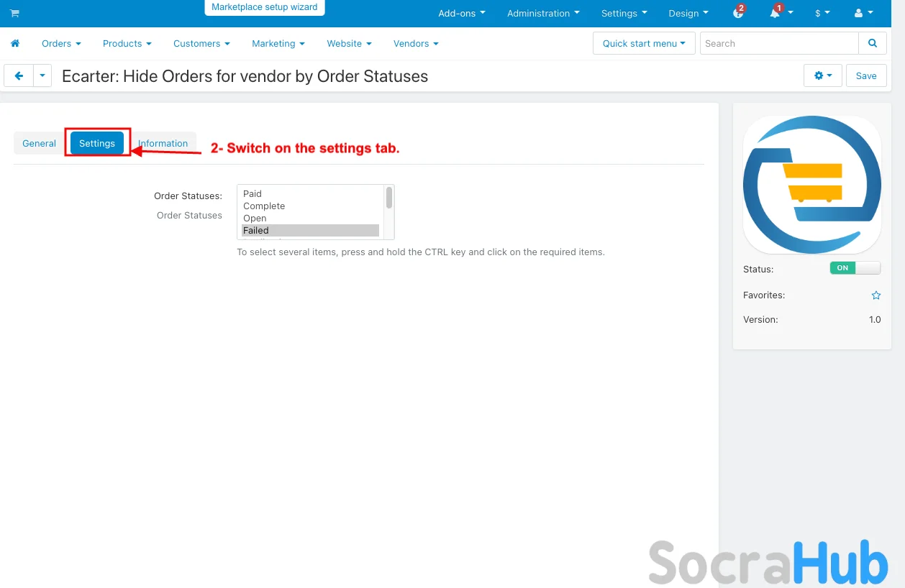
Task: Switch to the Settings tab
Action: [x=97, y=143]
